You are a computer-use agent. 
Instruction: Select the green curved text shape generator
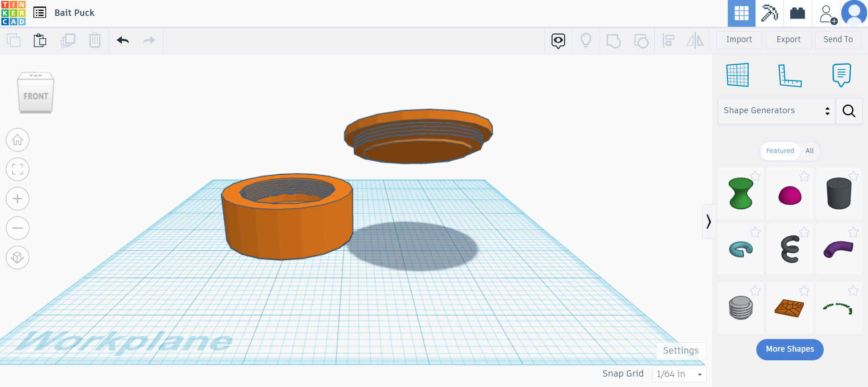[839, 308]
